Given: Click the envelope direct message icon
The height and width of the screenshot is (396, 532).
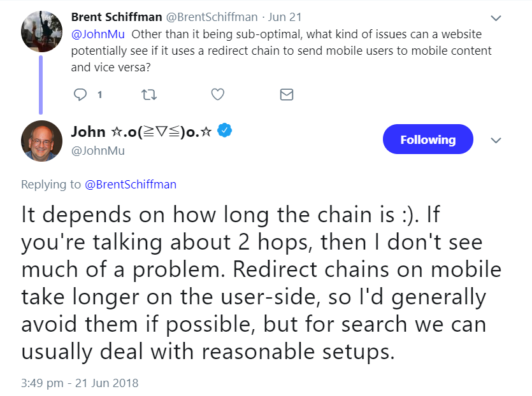Looking at the screenshot, I should (287, 95).
